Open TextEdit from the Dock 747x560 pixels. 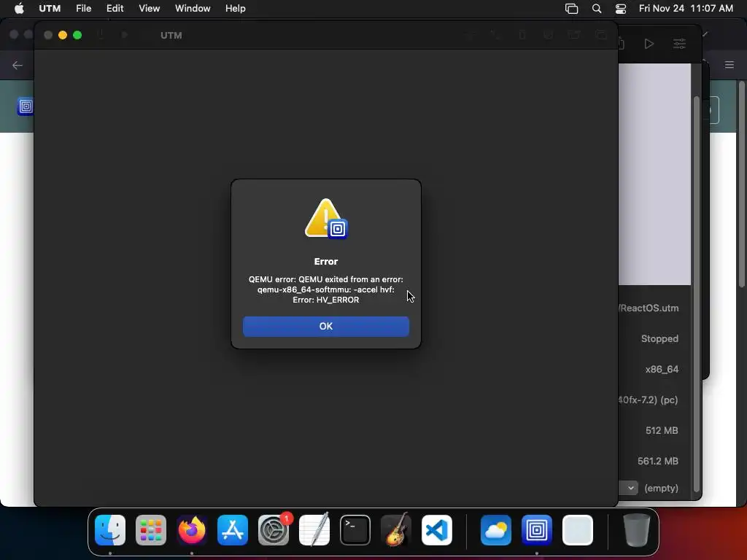[x=314, y=530]
